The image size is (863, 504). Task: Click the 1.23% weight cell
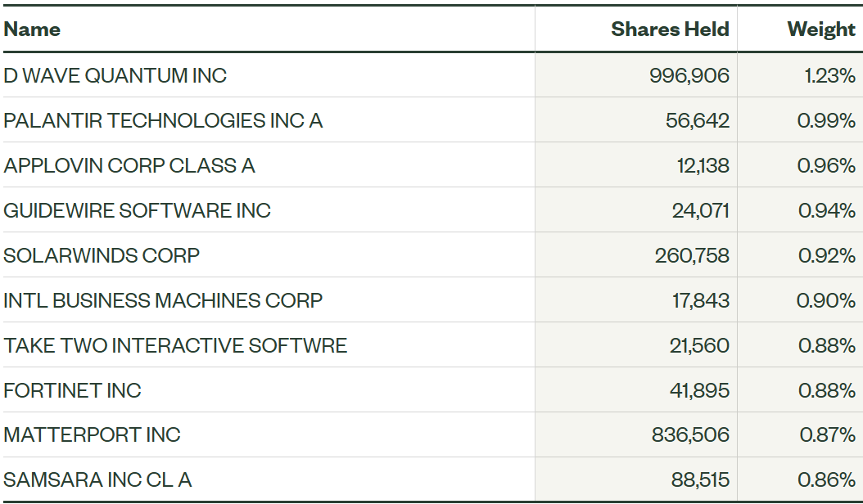830,75
